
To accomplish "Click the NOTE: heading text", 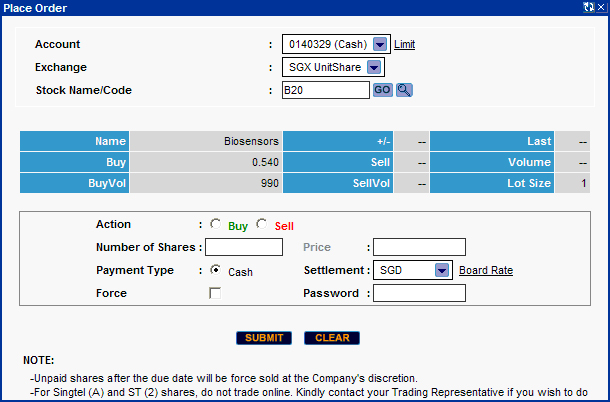I will 39,360.
